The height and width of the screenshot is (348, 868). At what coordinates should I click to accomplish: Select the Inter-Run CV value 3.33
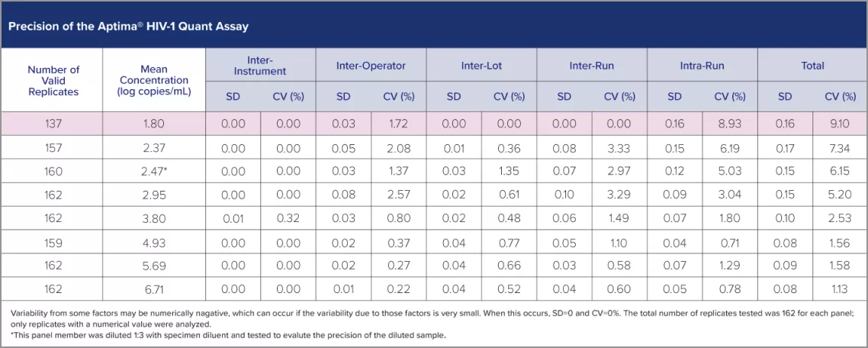[619, 148]
